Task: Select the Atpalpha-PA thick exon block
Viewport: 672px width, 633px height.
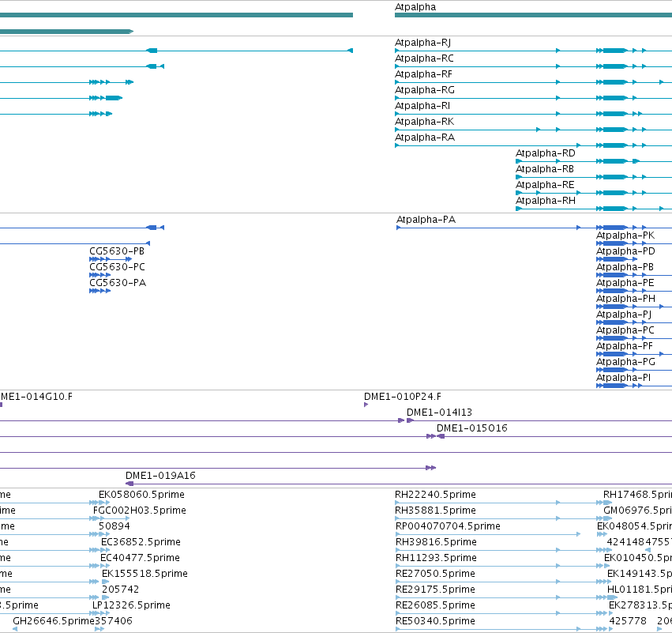Action: (x=614, y=228)
